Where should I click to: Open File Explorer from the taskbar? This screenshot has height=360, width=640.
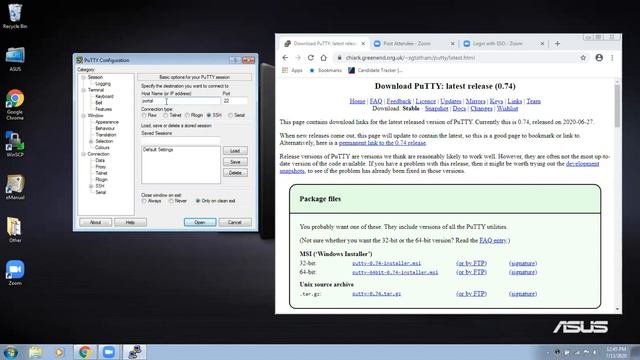pyautogui.click(x=36, y=352)
